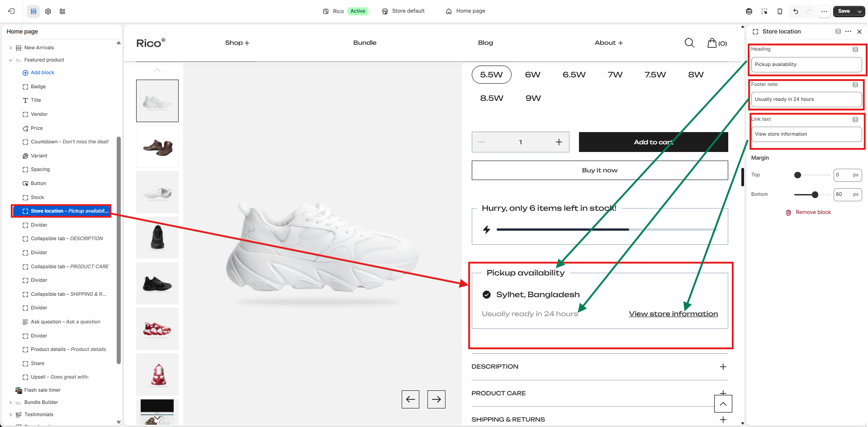Choose the 7W size option
Screen dimensions: 868x427
[x=615, y=75]
